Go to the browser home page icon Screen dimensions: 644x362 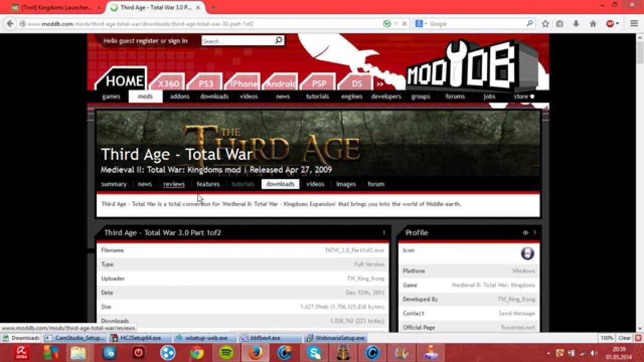pyautogui.click(x=593, y=24)
